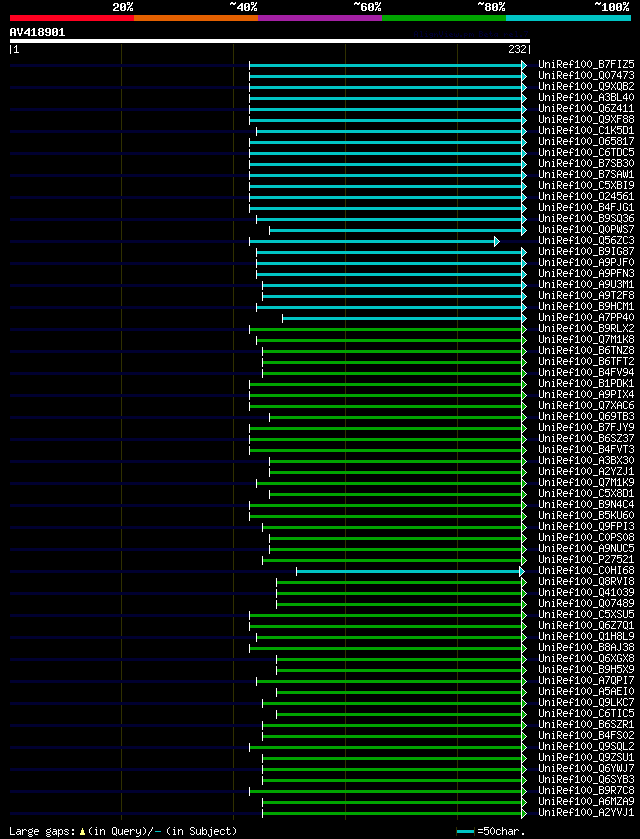Click the arrowhead ending UniRef100_Q56ZC3 alignment
Screen dimensions: 640x839
497,242
